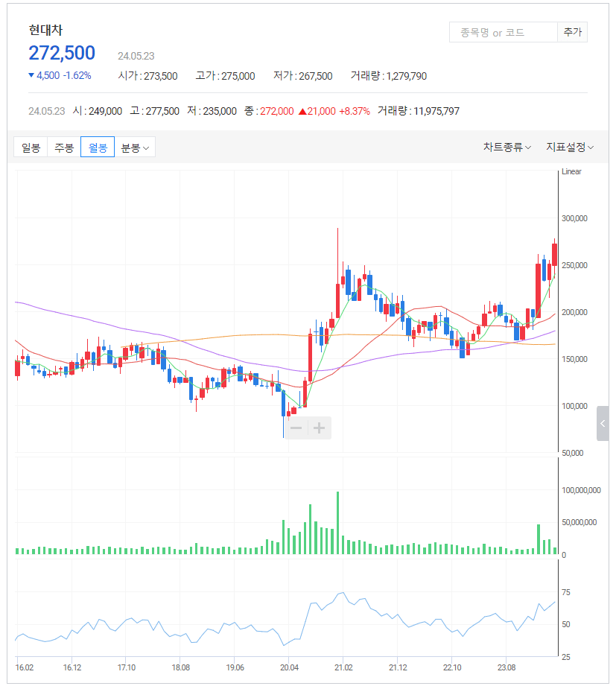Open the 분봉 minute chart dropdown

pos(135,147)
